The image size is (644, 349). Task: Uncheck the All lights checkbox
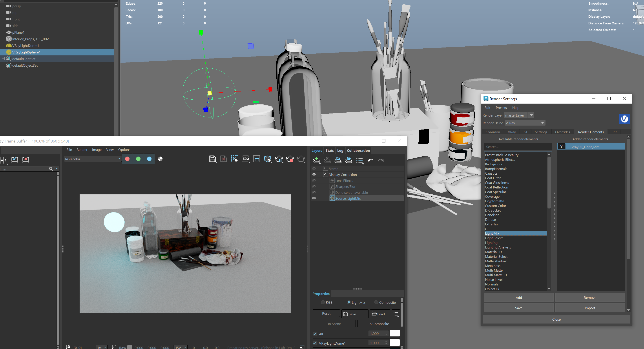point(315,334)
